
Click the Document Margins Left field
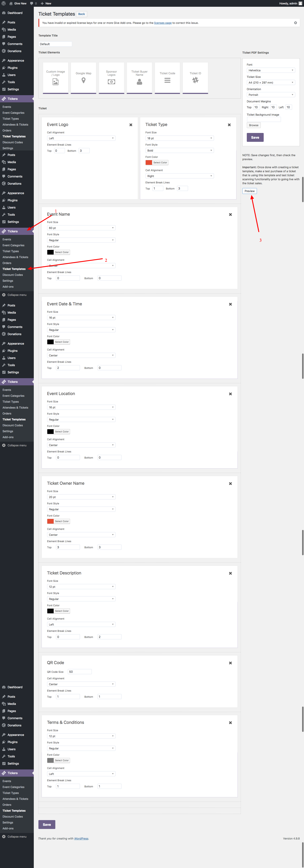[289, 107]
